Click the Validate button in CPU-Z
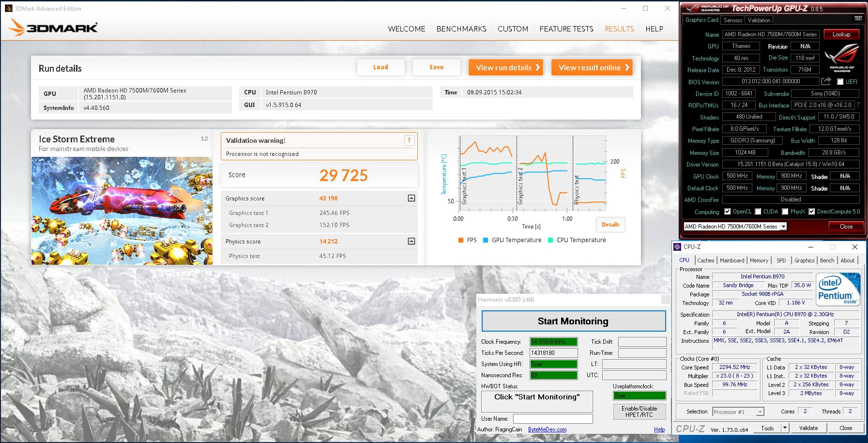Screen dimensions: 868x443 coord(808,428)
